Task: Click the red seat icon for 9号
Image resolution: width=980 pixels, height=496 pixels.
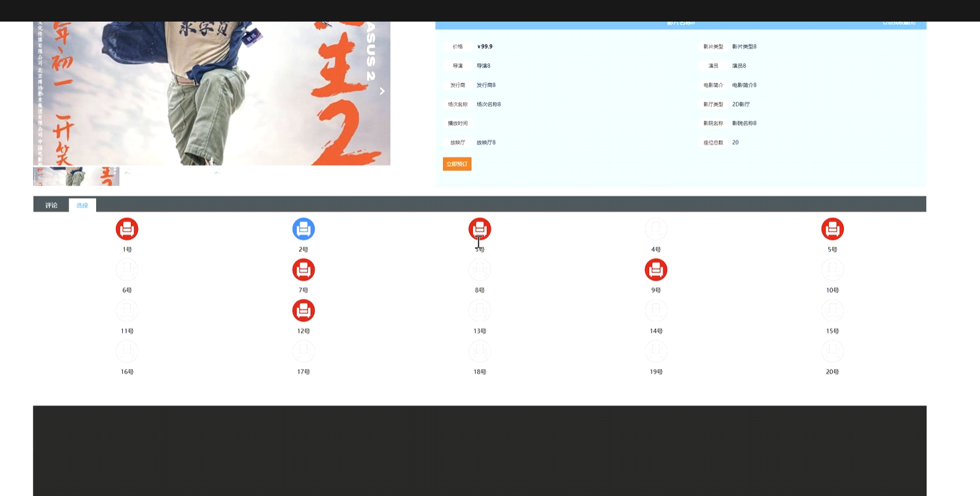Action: (656, 270)
